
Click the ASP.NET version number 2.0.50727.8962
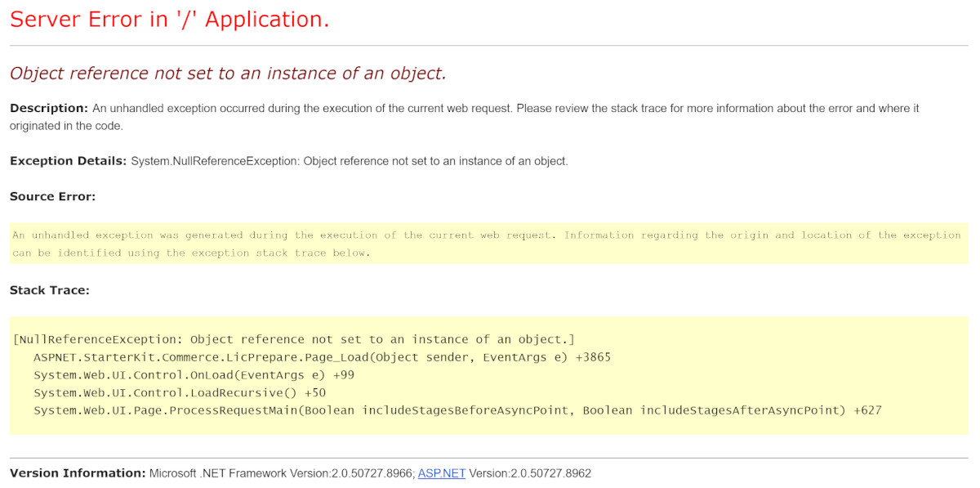[x=530, y=473]
